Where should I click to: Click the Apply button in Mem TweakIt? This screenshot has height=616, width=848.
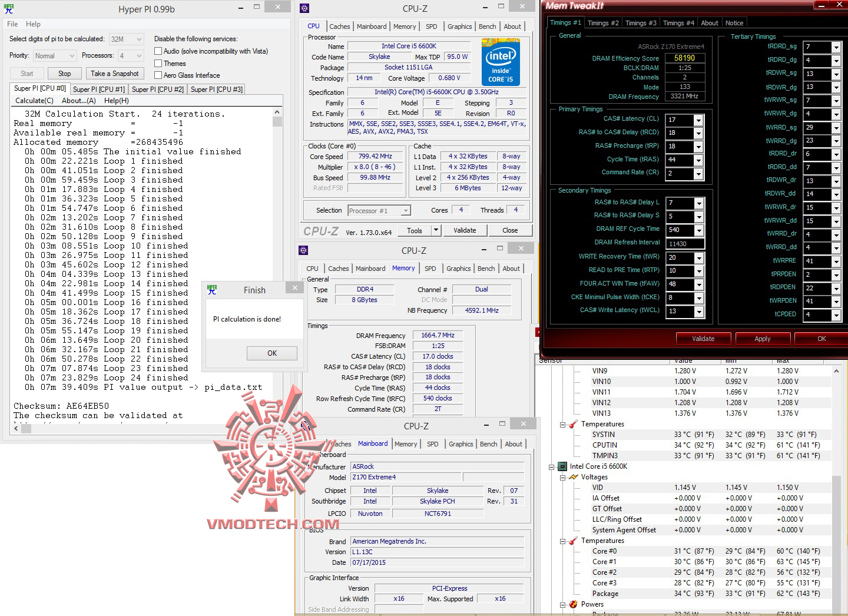(763, 339)
